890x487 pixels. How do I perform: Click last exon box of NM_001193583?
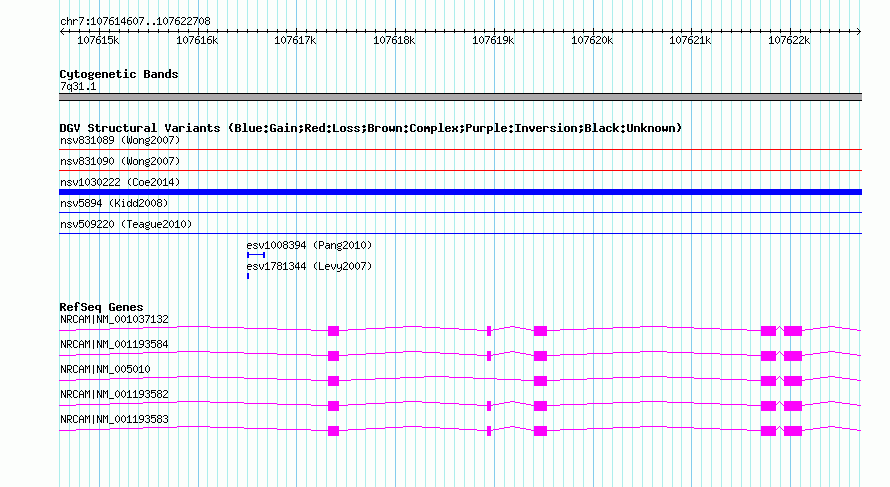click(x=793, y=431)
